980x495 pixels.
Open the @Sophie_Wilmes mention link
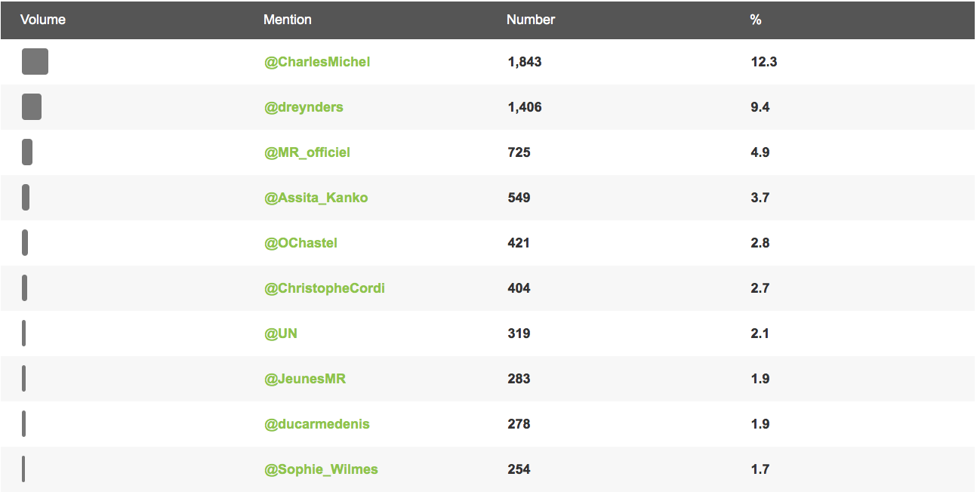[321, 469]
